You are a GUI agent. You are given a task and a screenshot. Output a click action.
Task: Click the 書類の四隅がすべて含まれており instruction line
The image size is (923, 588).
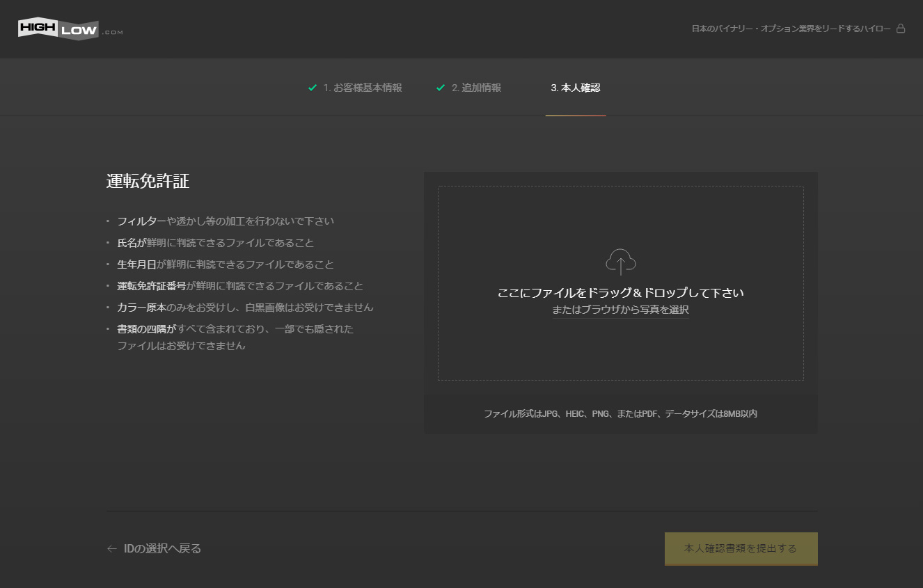tap(235, 337)
